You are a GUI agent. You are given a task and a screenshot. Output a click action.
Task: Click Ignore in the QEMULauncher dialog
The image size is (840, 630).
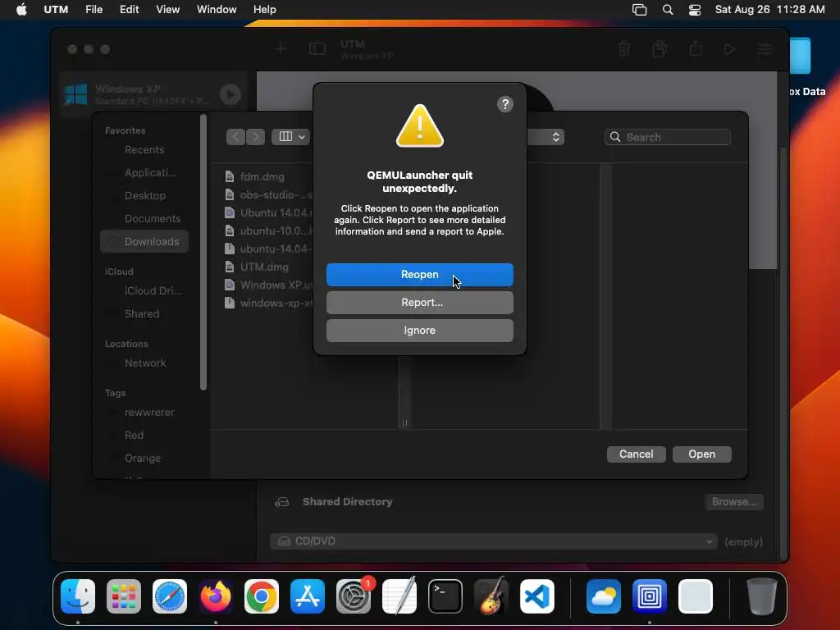point(419,330)
